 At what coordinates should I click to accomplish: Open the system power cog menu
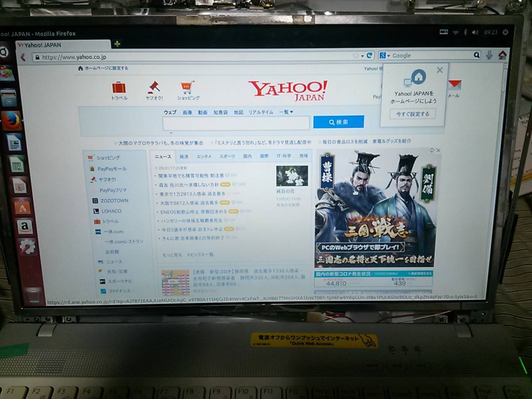tap(505, 32)
